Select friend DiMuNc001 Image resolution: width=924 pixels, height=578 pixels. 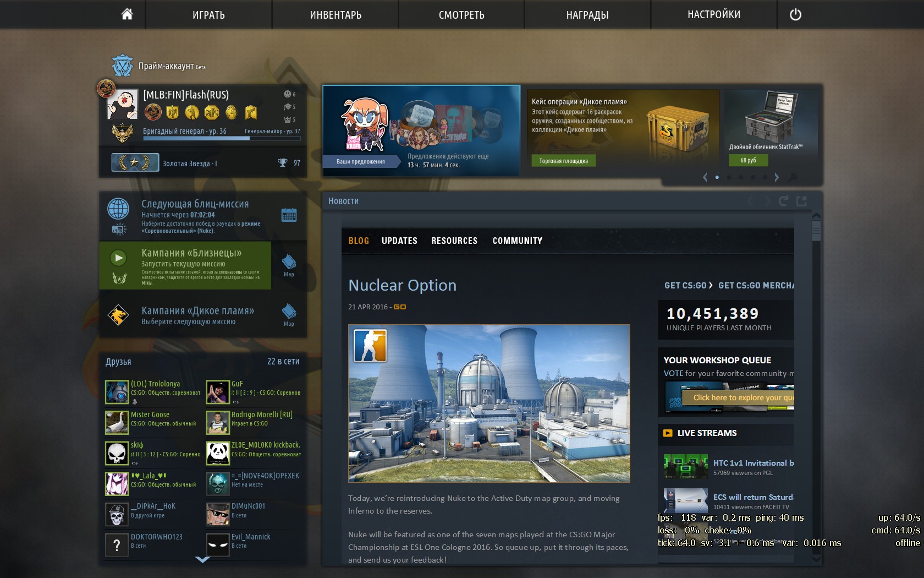point(254,514)
